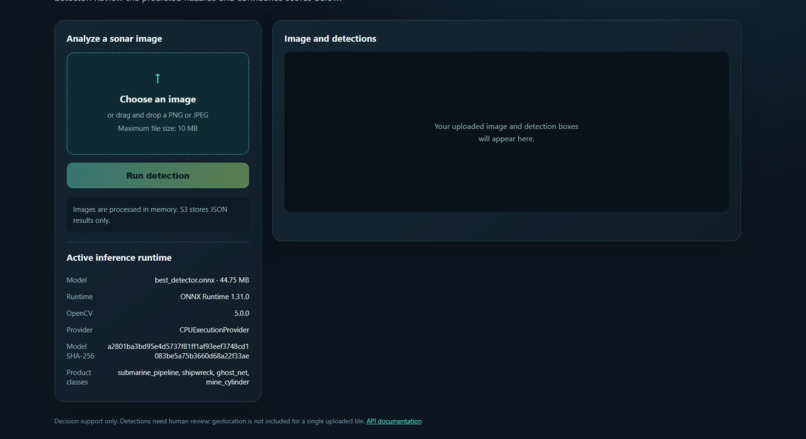The height and width of the screenshot is (439, 806).
Task: Click the model value best_detector.onnx - 44.75 MB
Action: tap(202, 280)
